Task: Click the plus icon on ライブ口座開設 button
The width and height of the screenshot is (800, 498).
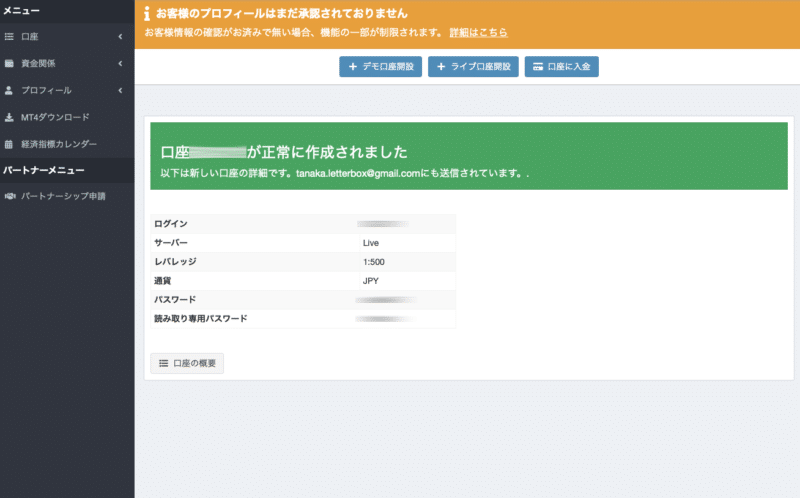Action: tap(441, 66)
